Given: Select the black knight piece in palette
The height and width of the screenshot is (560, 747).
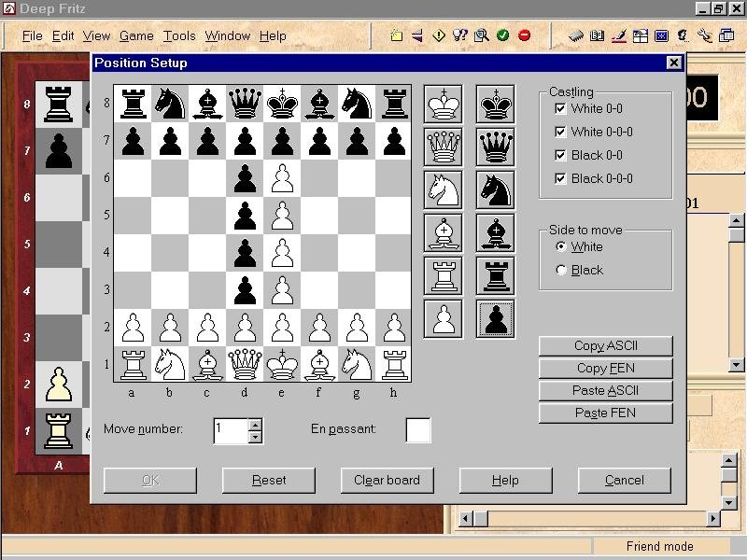Looking at the screenshot, I should click(496, 190).
